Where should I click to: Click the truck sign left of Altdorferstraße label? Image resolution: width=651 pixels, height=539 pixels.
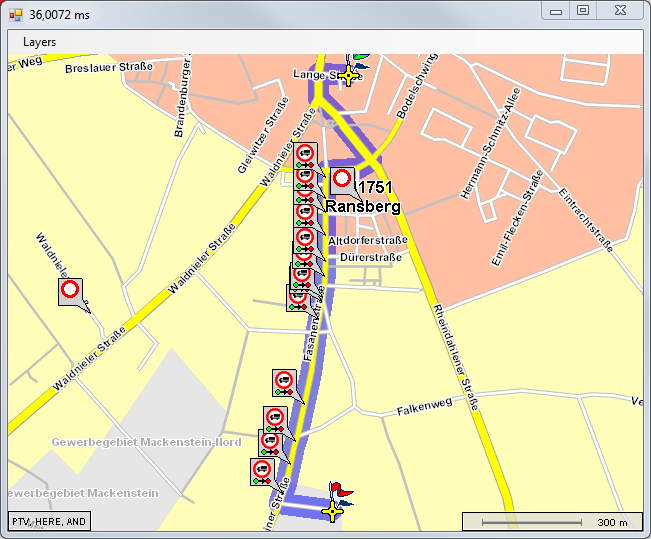(x=304, y=239)
